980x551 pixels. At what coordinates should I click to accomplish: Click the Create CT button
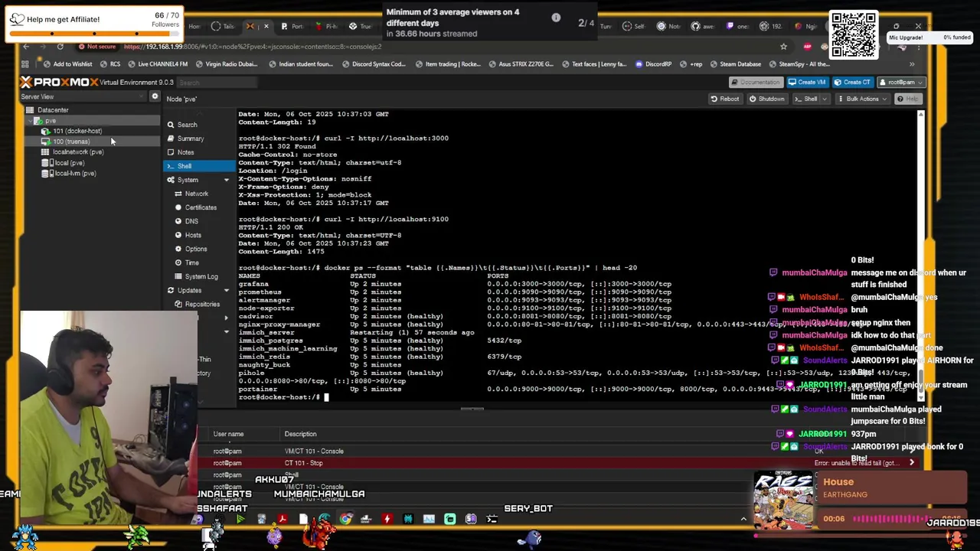[x=852, y=82]
